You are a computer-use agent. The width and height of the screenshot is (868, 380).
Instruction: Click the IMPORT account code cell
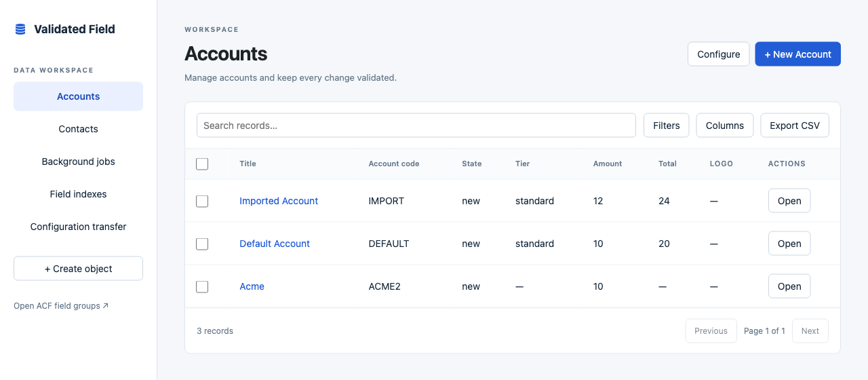point(386,201)
